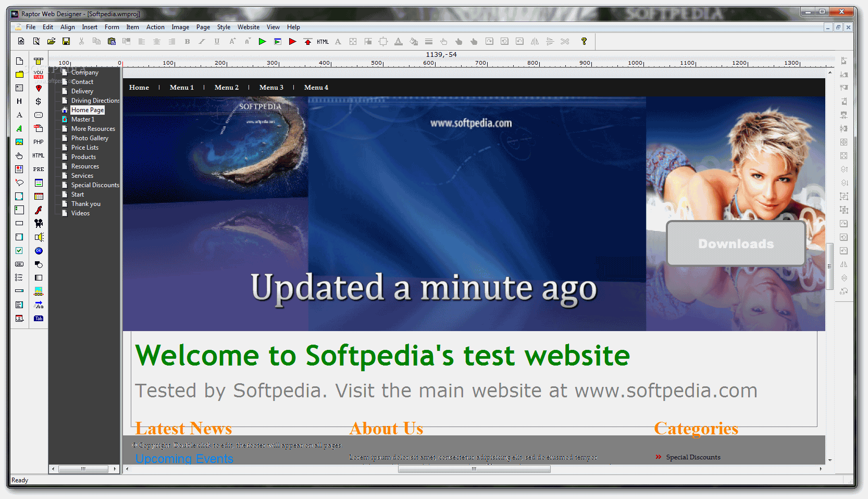This screenshot has height=499, width=868.
Task: Select the video camera tool
Action: point(39,223)
